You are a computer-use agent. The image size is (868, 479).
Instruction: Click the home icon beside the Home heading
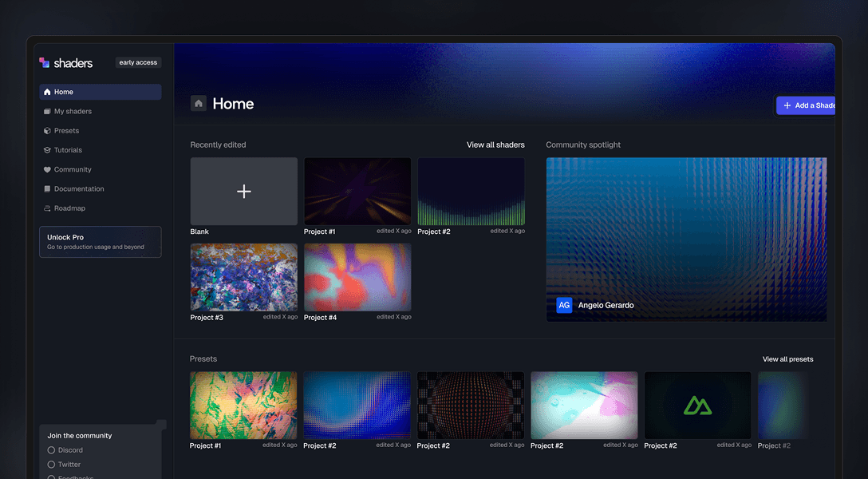point(199,104)
